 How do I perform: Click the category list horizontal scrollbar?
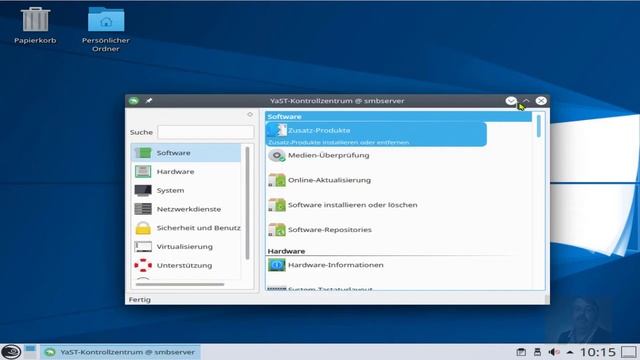(180, 284)
